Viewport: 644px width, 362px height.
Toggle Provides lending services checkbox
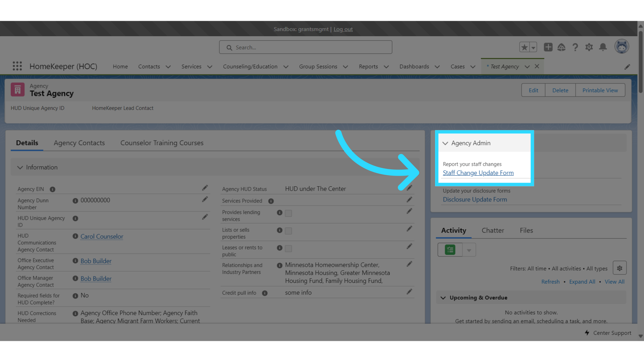coord(288,213)
